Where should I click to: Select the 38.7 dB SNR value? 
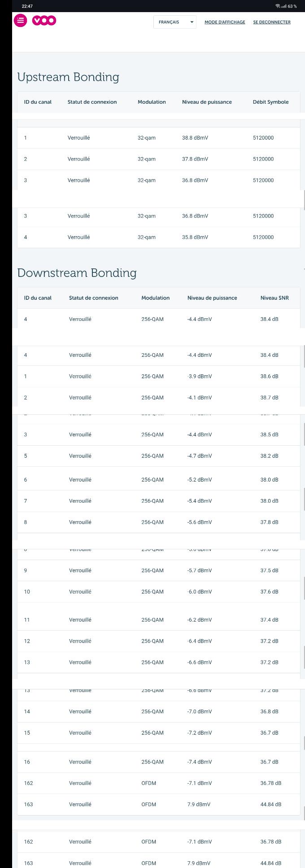coord(269,397)
